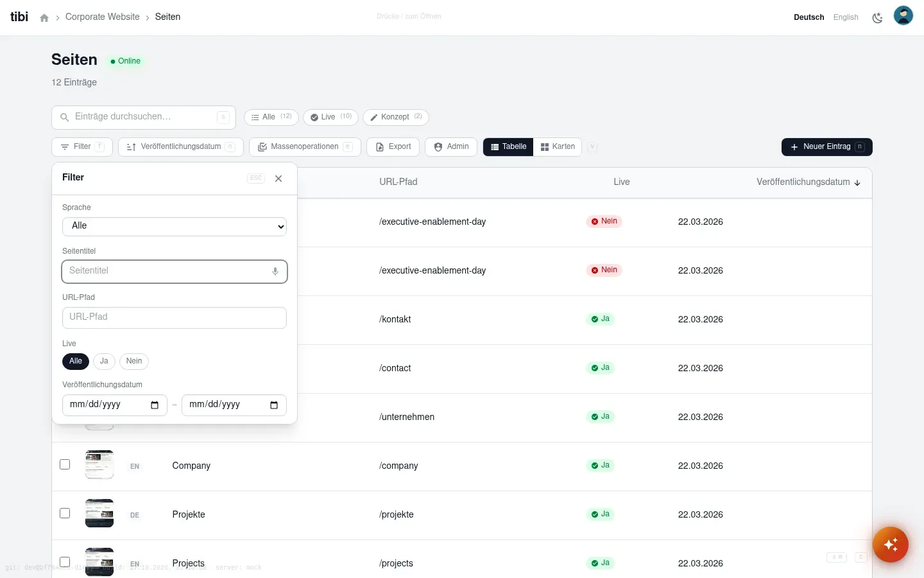Create a Neuer Eintrag
Image resolution: width=924 pixels, height=578 pixels.
click(x=827, y=147)
